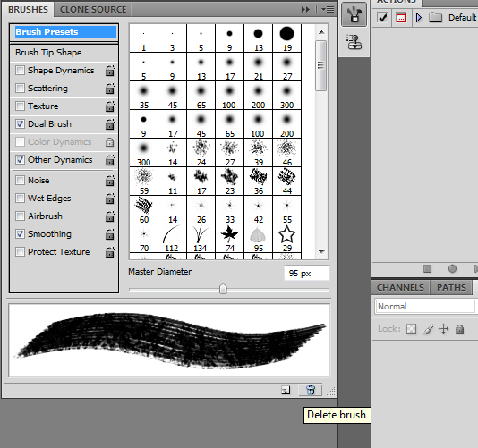Click the Master Diameter slider handle

(x=223, y=289)
